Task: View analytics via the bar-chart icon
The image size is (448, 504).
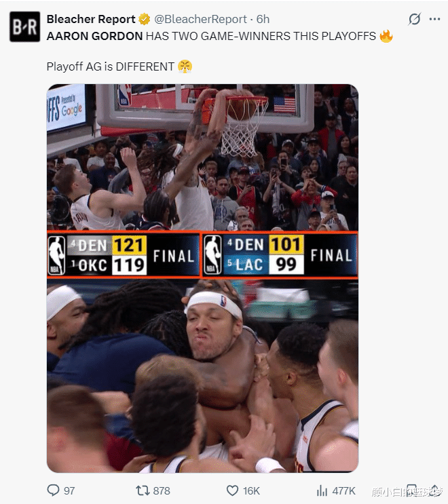Action: coord(322,490)
